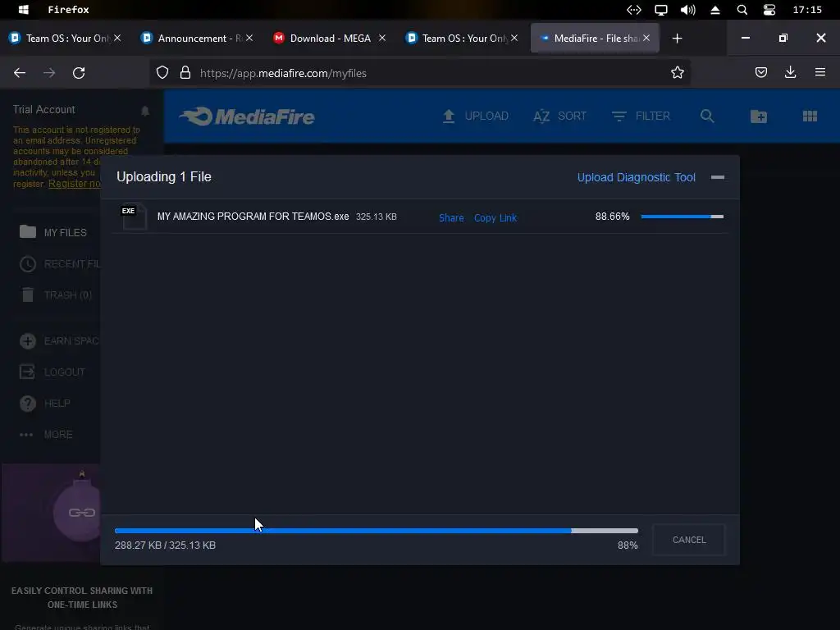Click the file row's small progress bar
Screen dimensions: 840x630
tap(682, 217)
